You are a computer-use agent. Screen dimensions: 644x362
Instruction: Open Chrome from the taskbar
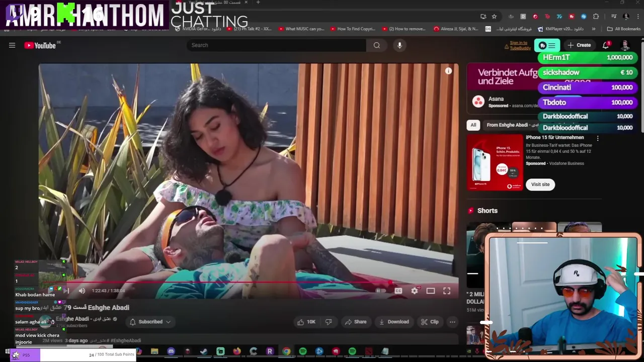point(286,351)
